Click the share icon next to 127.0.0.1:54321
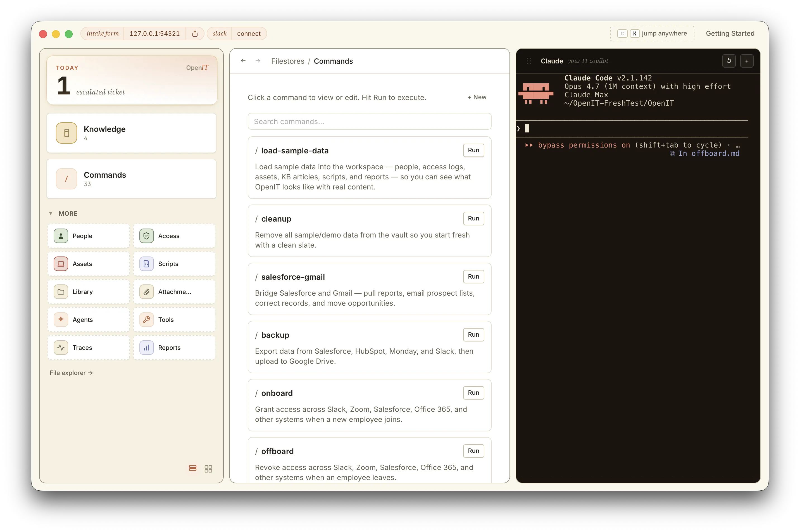The image size is (800, 532). (195, 33)
